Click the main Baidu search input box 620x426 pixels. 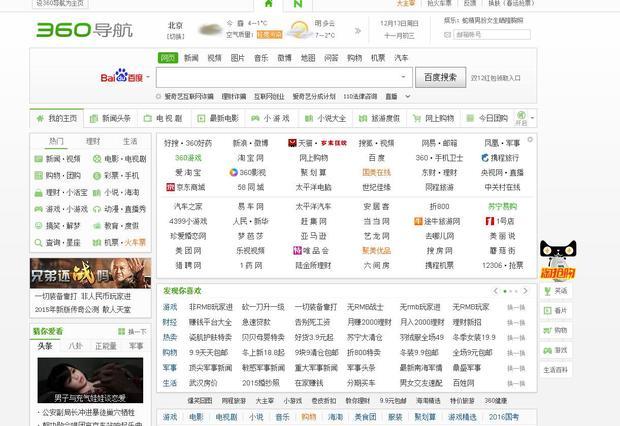click(x=284, y=77)
